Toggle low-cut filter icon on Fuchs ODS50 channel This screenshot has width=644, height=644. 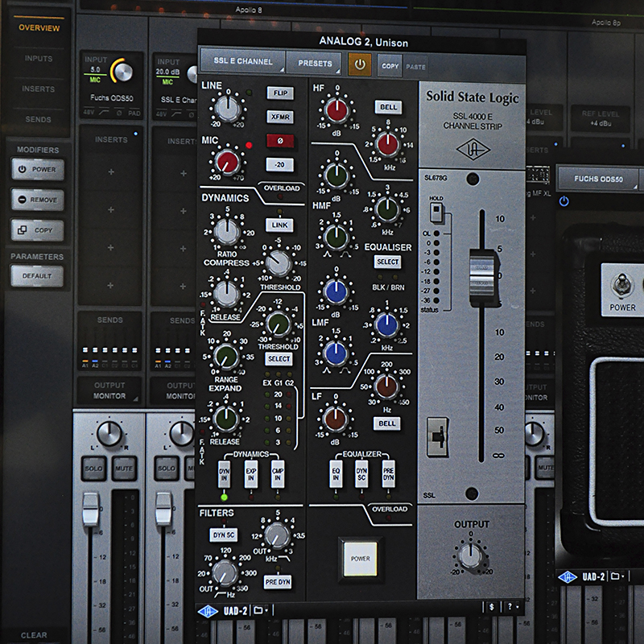[x=104, y=113]
